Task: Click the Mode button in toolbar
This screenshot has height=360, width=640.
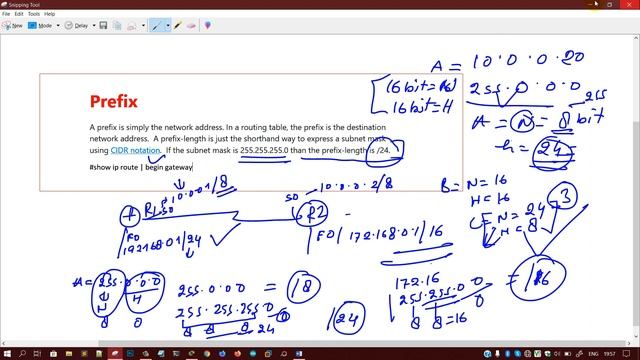Action: pyautogui.click(x=40, y=25)
